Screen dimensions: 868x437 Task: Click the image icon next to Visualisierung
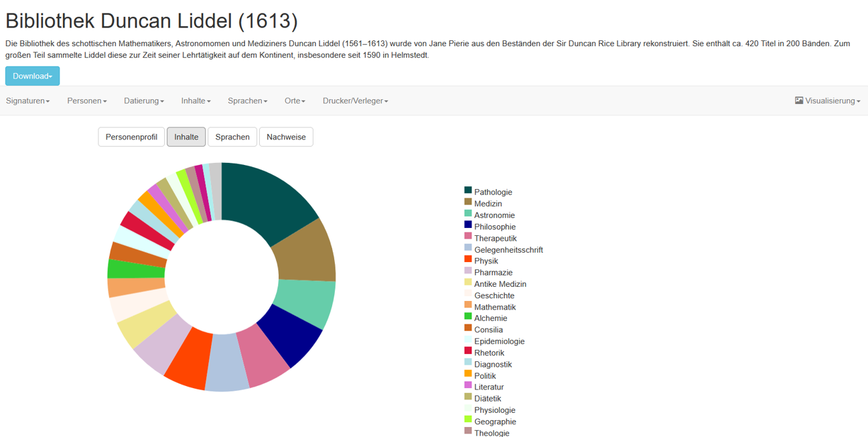pos(800,101)
